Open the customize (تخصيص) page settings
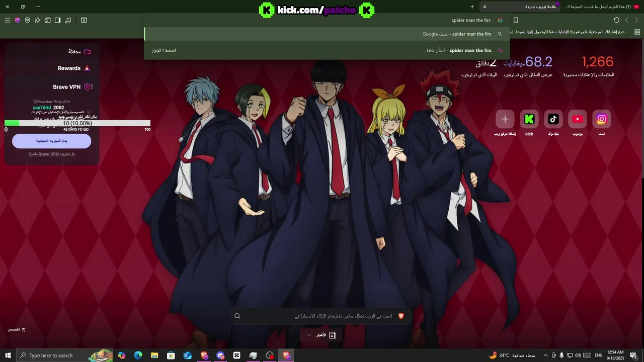 (17, 329)
